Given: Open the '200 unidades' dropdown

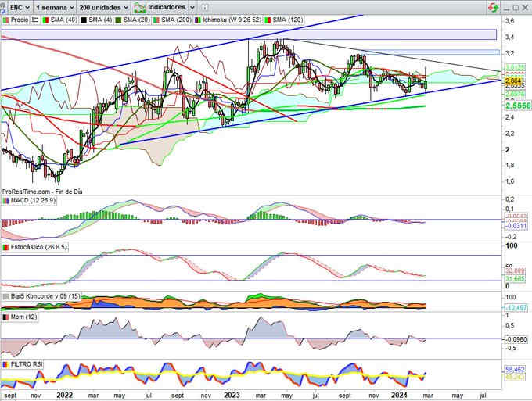Looking at the screenshot, I should (105, 6).
